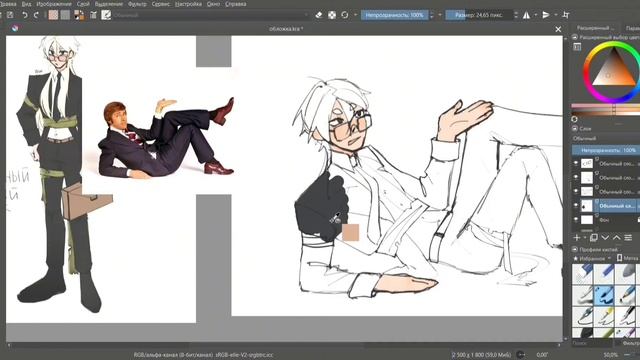
Task: Toggle preserve alpha checkerboard button
Action: click(332, 15)
